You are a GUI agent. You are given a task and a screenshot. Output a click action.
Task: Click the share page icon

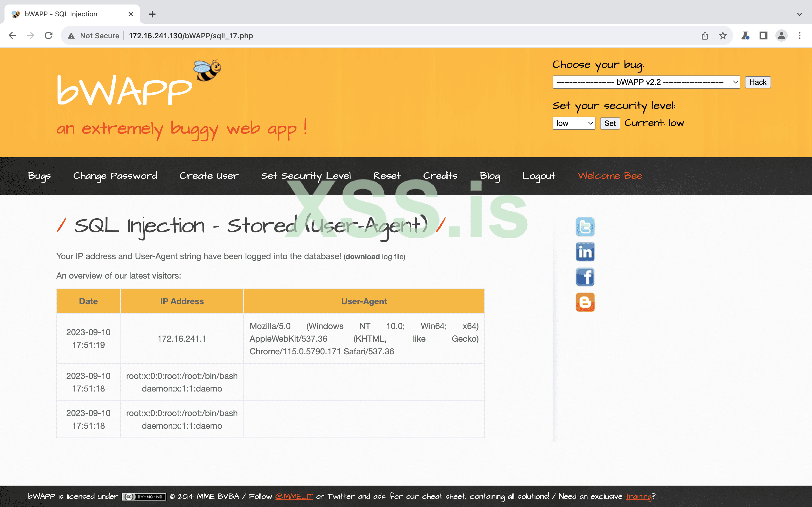coord(705,35)
